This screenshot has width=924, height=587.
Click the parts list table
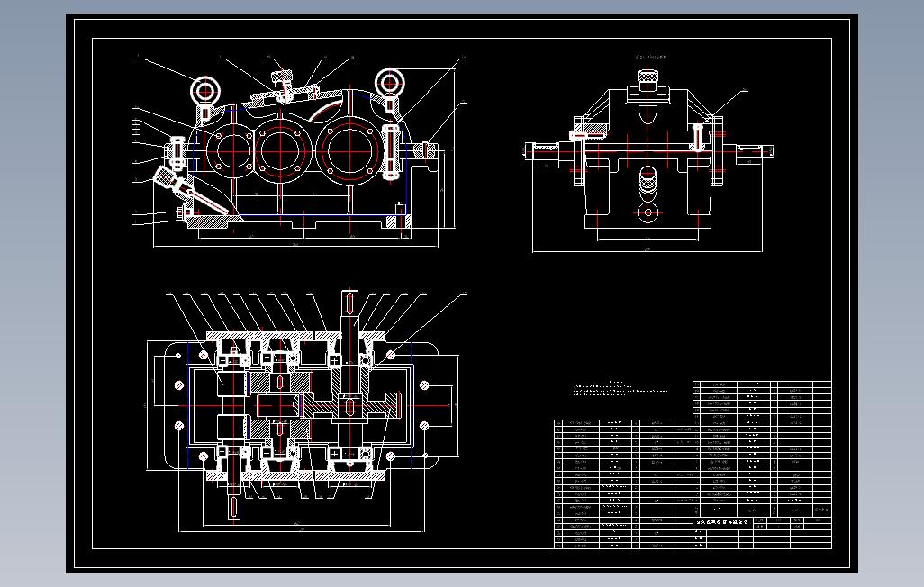tap(693, 465)
